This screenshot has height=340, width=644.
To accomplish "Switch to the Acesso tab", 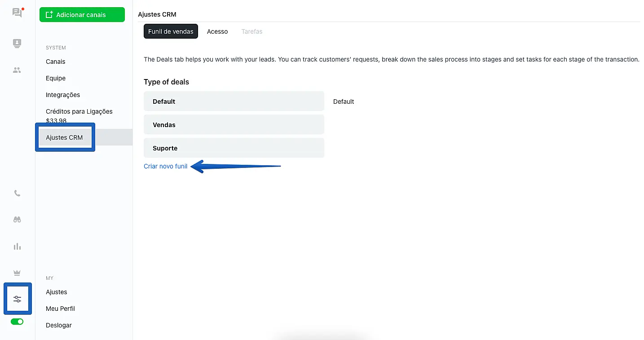I will click(x=217, y=31).
